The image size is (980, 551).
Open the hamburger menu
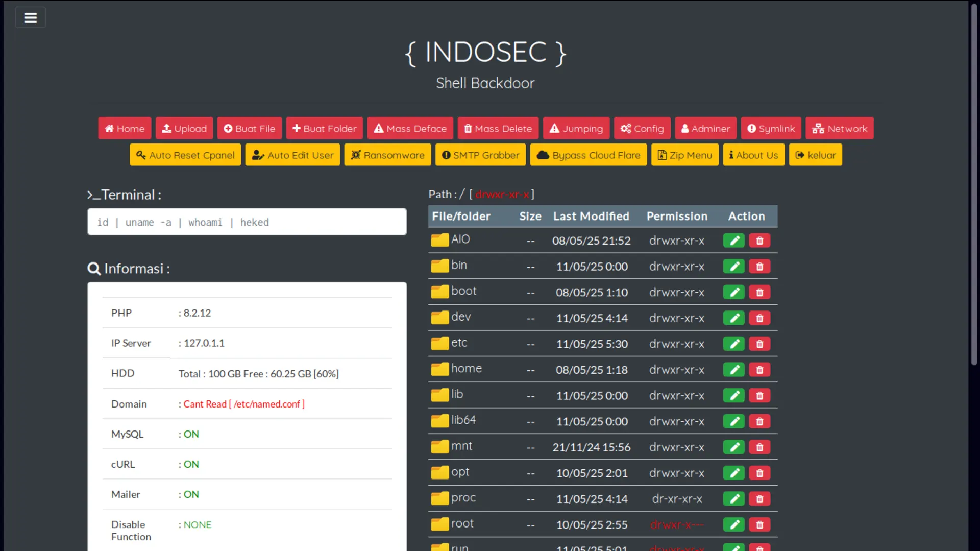(30, 17)
